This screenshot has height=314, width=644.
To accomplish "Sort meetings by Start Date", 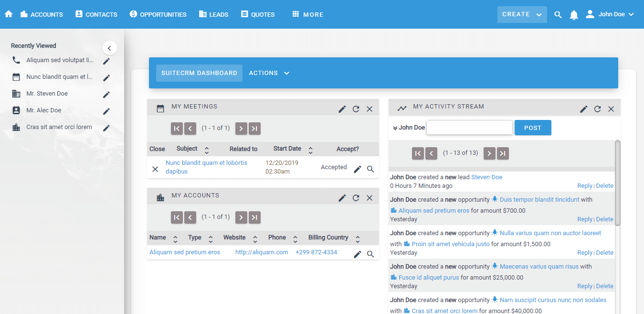I will coord(310,150).
